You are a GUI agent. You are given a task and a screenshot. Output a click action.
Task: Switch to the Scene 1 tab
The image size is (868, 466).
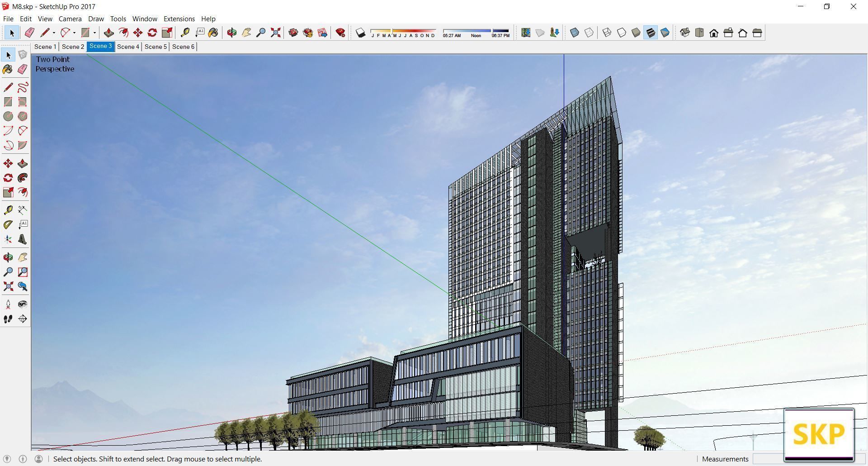(x=45, y=47)
